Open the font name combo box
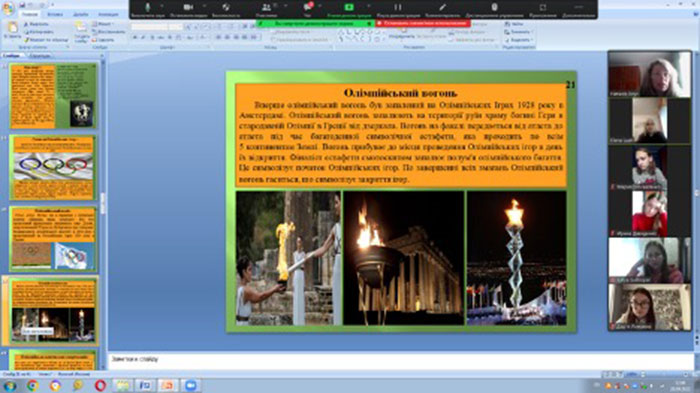Viewport: 700px width, 393px height. pos(152,27)
